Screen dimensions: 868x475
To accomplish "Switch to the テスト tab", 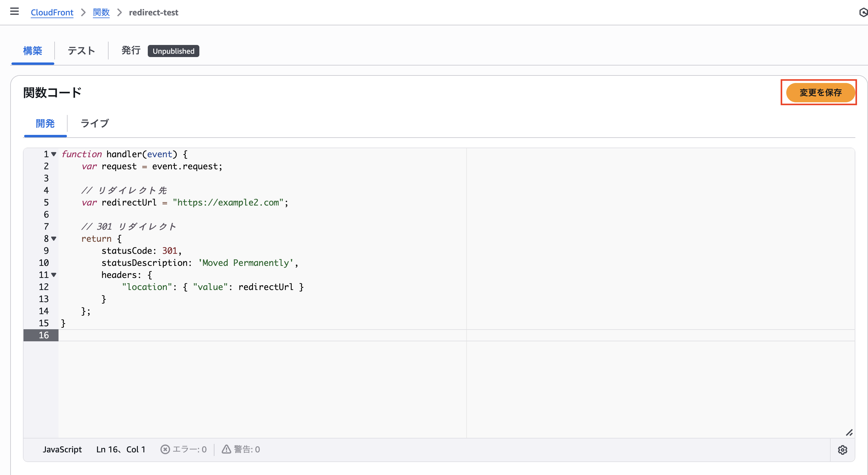I will [x=81, y=51].
